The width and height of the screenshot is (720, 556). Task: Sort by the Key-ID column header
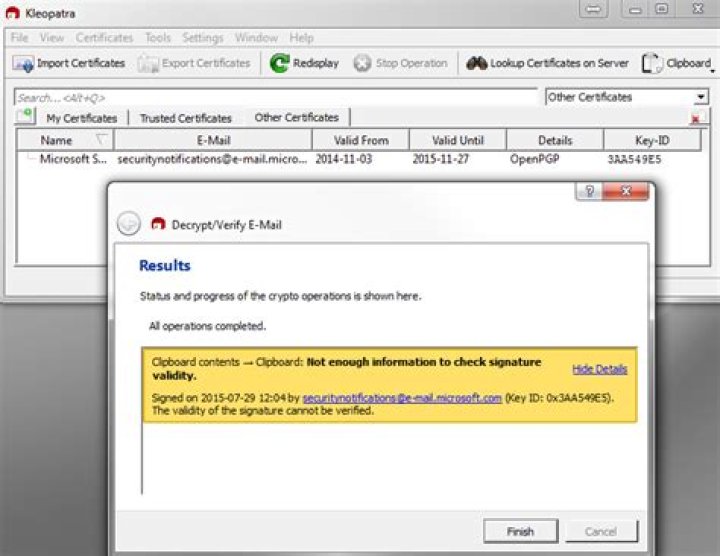[652, 140]
